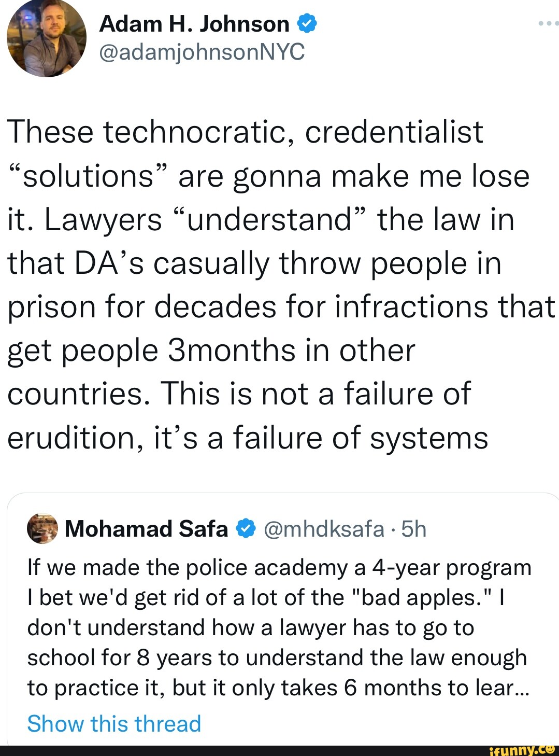Click the Adam H. Johnson display name
The image size is (559, 756).
coord(194,24)
